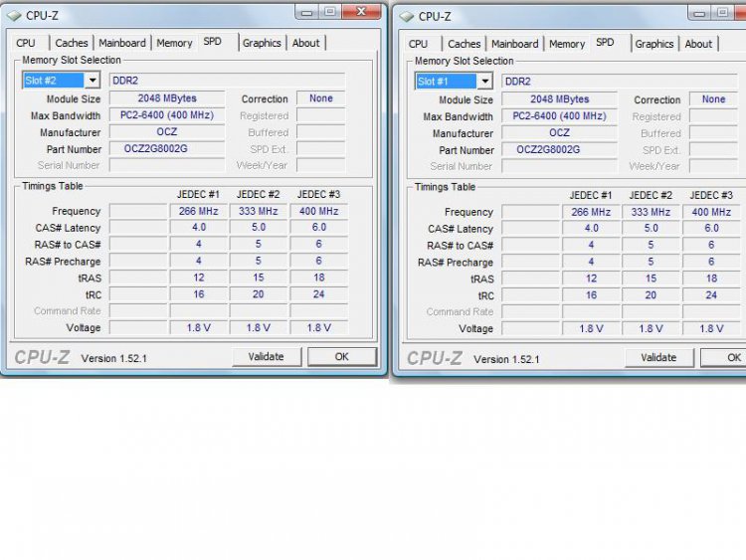The image size is (746, 560).
Task: Select SPD tab in left CPU-Z window
Action: pyautogui.click(x=212, y=42)
